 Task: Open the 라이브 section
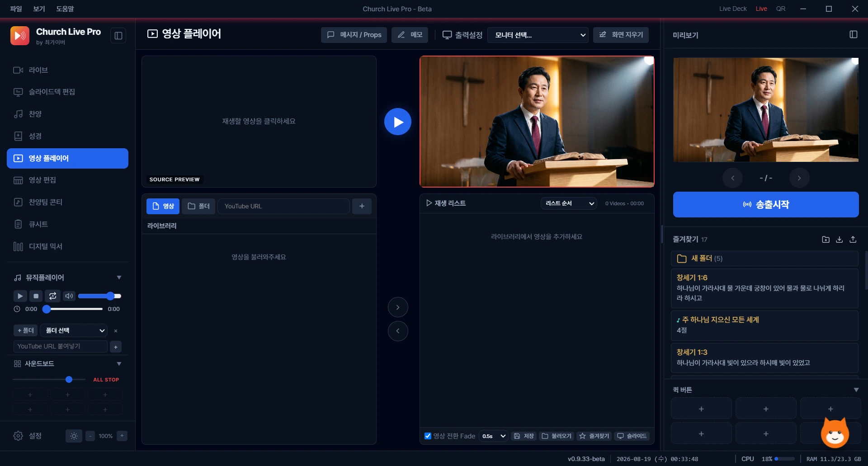pos(67,70)
